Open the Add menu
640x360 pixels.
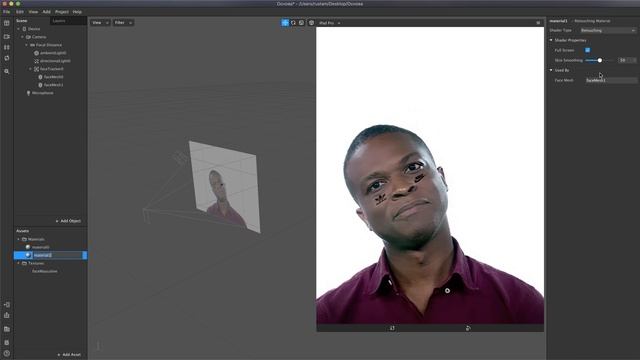point(47,12)
